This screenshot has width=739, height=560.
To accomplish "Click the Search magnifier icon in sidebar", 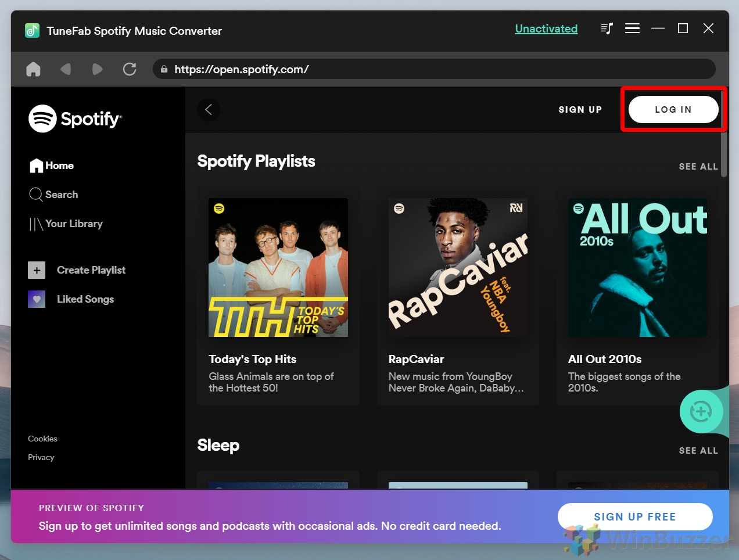I will click(x=36, y=195).
